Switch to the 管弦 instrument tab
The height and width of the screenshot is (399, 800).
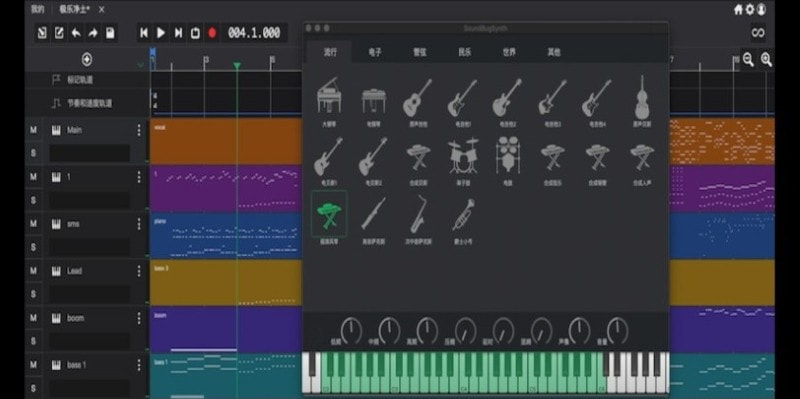click(419, 52)
